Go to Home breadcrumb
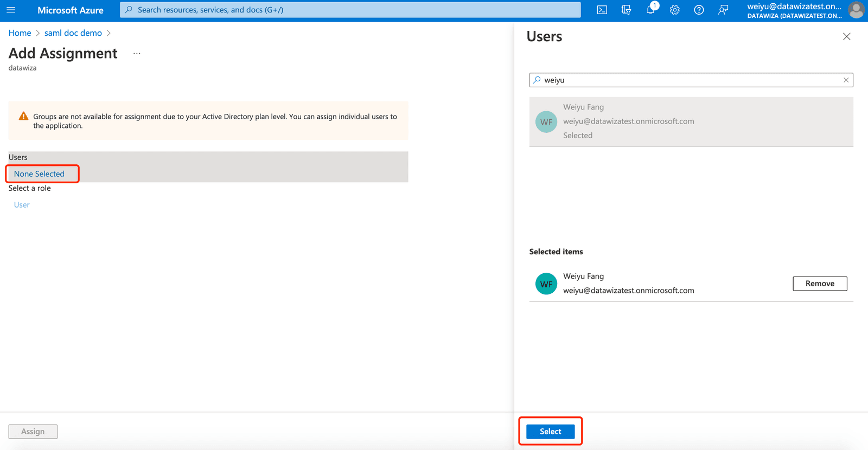Screen dimensions: 868x450 [20, 33]
